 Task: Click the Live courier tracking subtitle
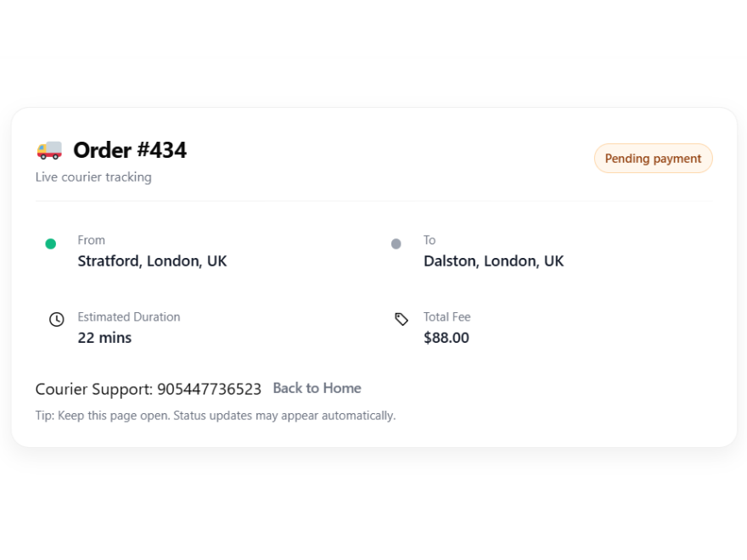[x=93, y=177]
